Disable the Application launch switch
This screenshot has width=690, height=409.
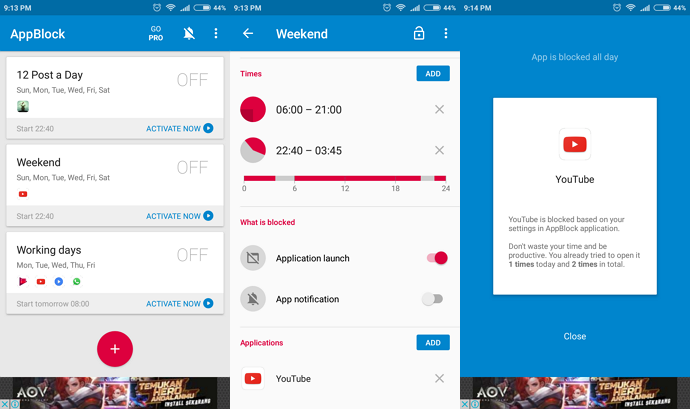(437, 258)
